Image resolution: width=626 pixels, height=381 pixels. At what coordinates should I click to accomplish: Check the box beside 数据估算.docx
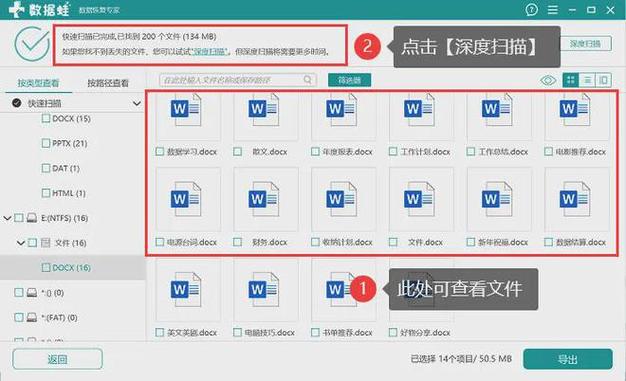[x=548, y=242]
